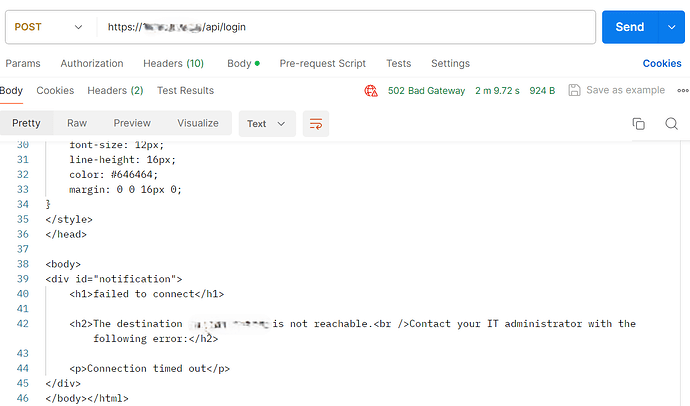Viewport: 690px width, 406px height.
Task: Copy response with the copy icon
Action: pyautogui.click(x=639, y=124)
